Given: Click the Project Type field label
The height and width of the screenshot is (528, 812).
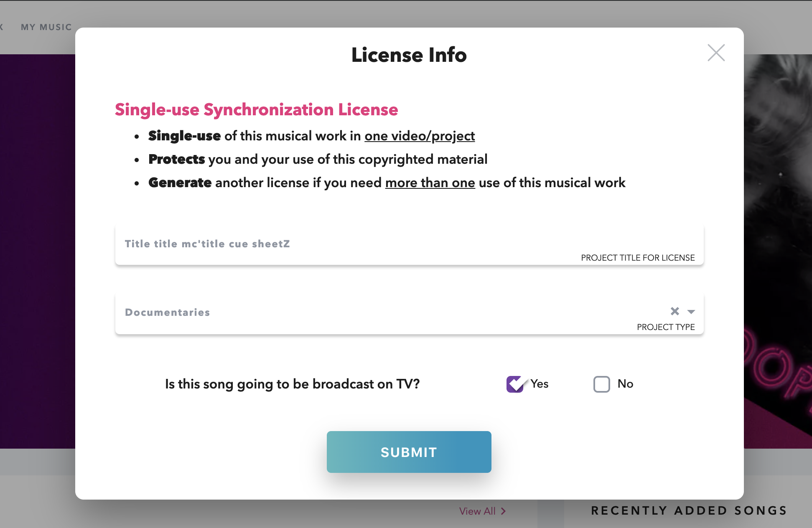Looking at the screenshot, I should (666, 327).
